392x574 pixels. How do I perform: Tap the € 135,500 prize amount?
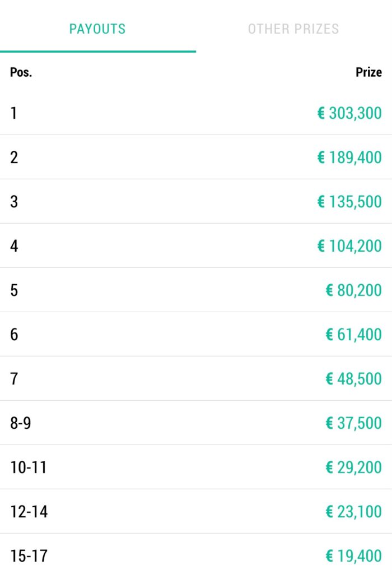click(x=349, y=201)
